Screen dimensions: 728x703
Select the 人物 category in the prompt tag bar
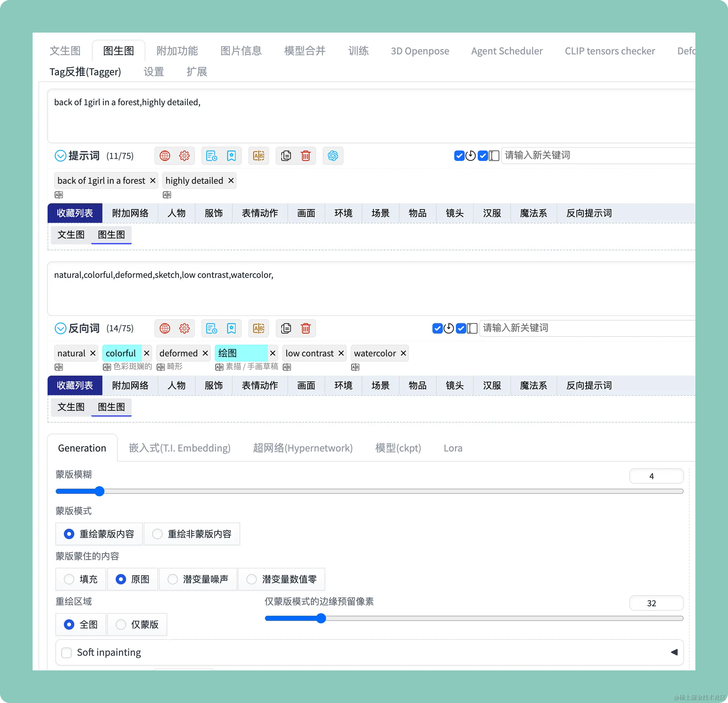(176, 213)
